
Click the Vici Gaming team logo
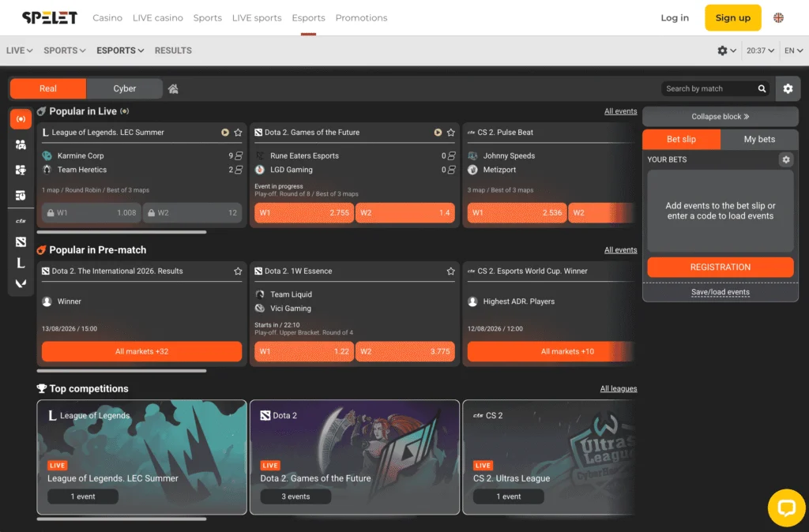point(259,309)
